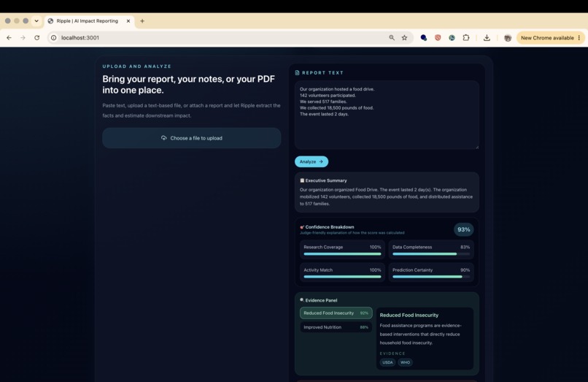Viewport: 588px width, 382px height.
Task: Open the Chrome three-dot menu
Action: click(x=579, y=37)
